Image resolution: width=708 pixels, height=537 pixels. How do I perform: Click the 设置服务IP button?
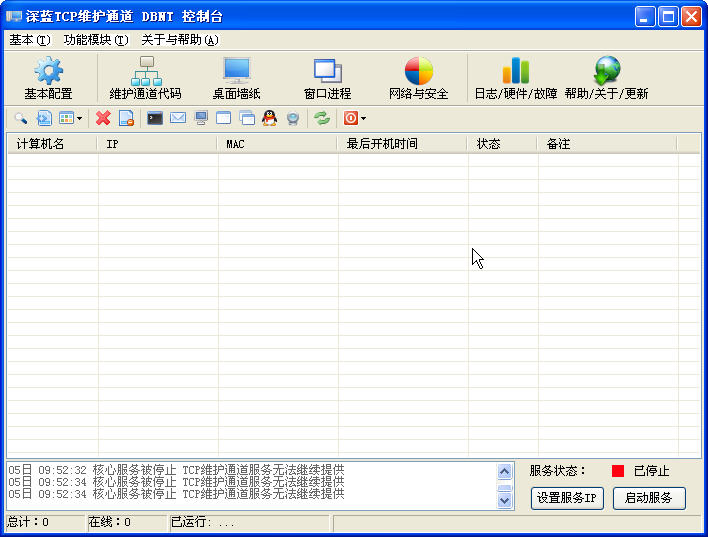tap(567, 498)
